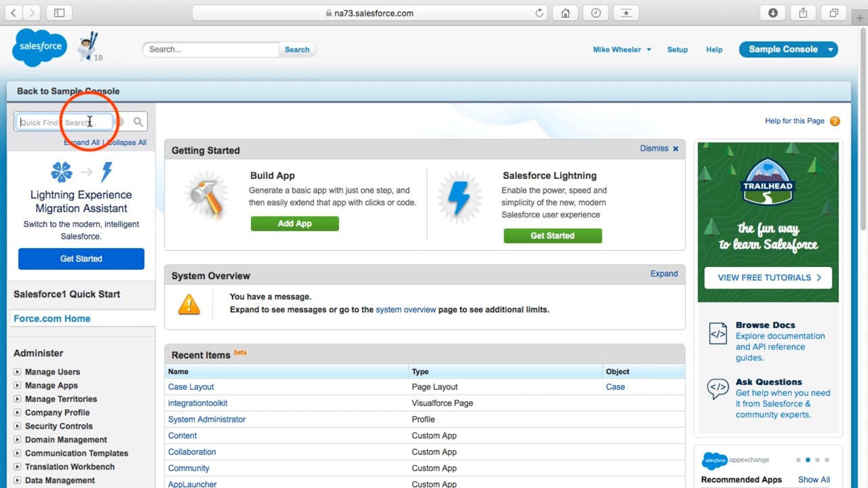The image size is (868, 488).
Task: Click the Quick Find magnifier icon
Action: [138, 122]
